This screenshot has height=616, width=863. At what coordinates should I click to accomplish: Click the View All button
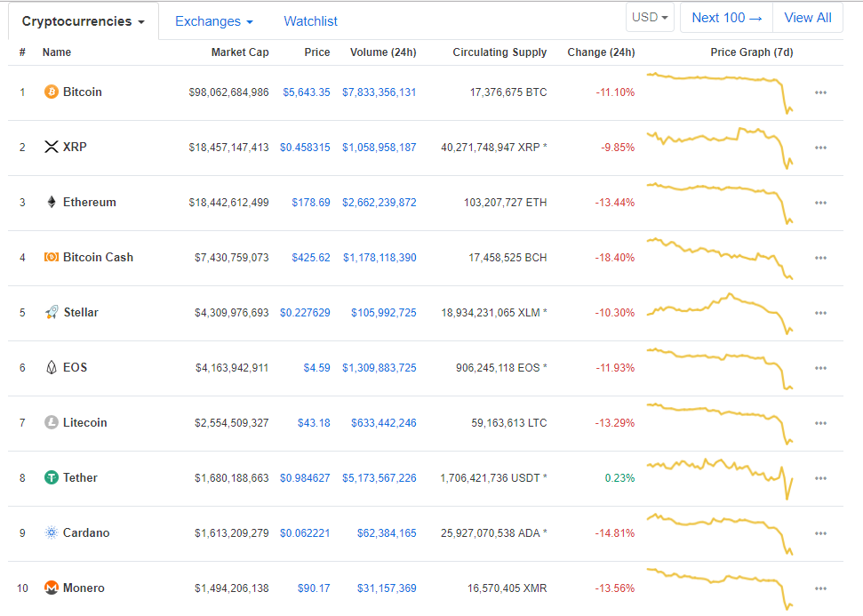click(x=807, y=18)
